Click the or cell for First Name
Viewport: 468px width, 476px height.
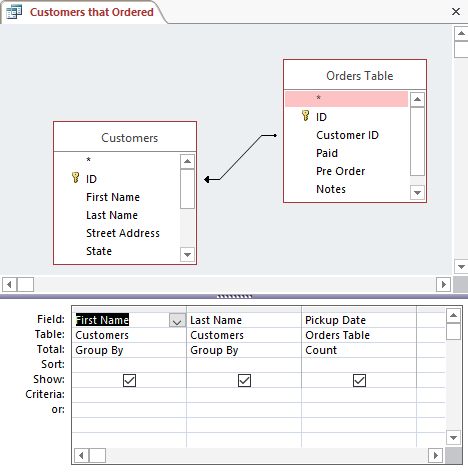pos(129,410)
